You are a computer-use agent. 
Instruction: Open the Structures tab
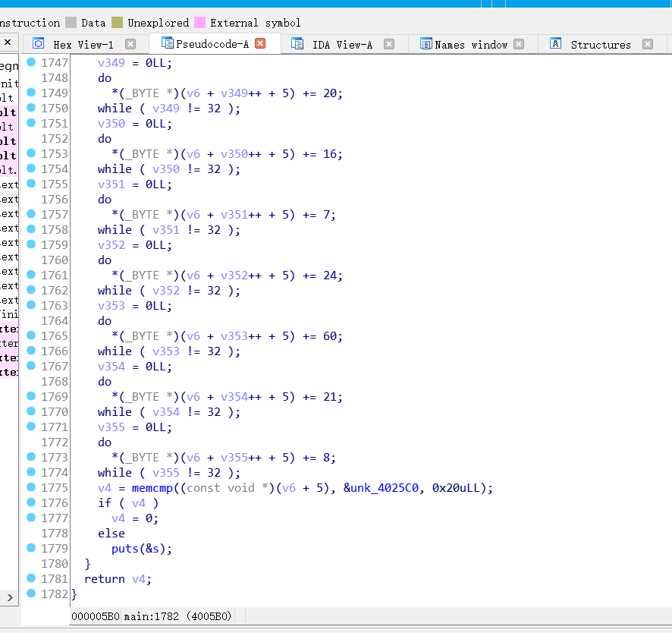pyautogui.click(x=601, y=45)
